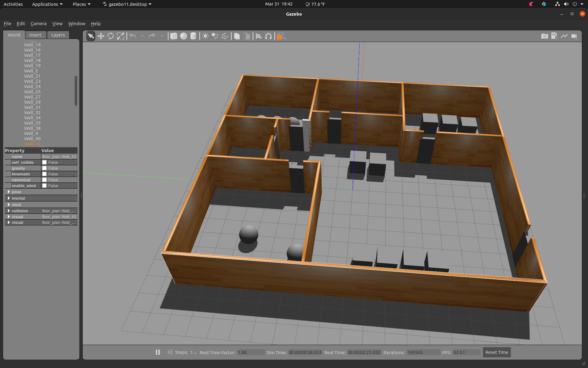Expand the inertial property
Image resolution: width=588 pixels, height=368 pixels.
(9, 198)
